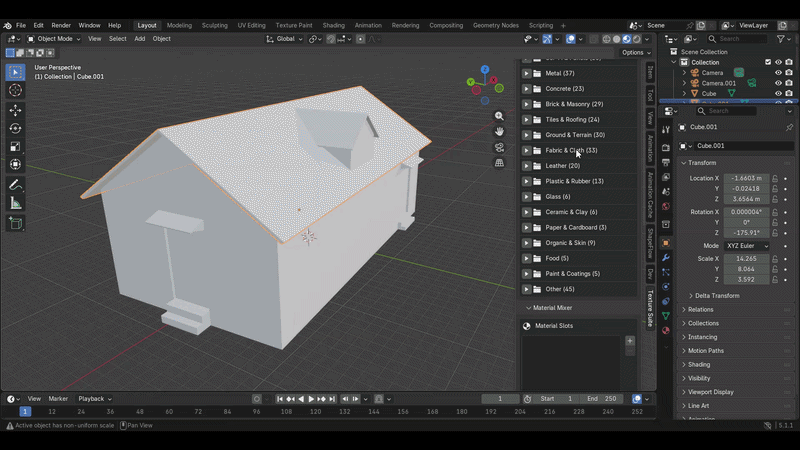Select the Transform tool

point(15,164)
